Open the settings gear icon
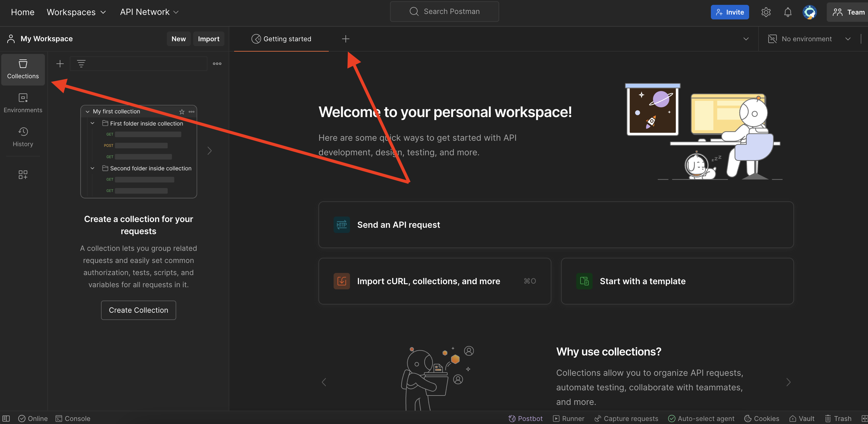Screen dimensions: 868x424 coord(765,12)
